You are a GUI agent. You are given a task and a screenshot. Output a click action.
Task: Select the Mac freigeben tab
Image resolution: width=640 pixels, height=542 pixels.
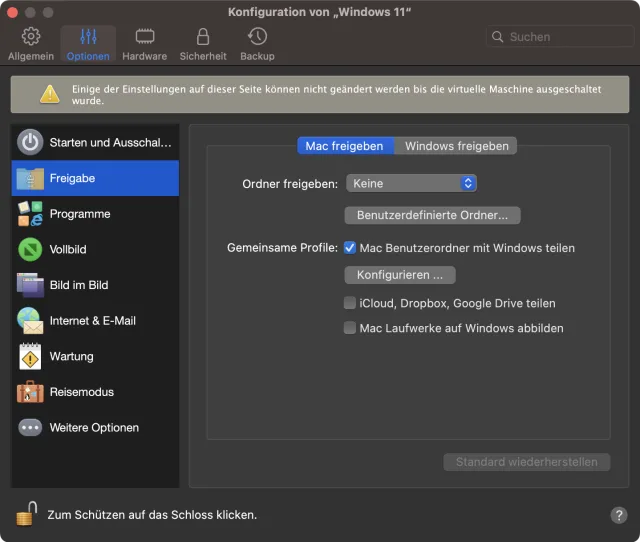point(345,146)
